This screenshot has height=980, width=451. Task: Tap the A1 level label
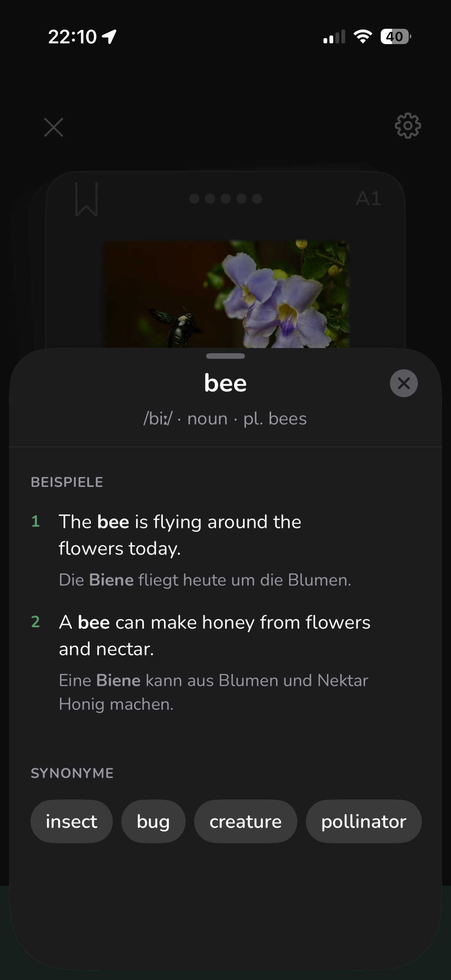368,198
